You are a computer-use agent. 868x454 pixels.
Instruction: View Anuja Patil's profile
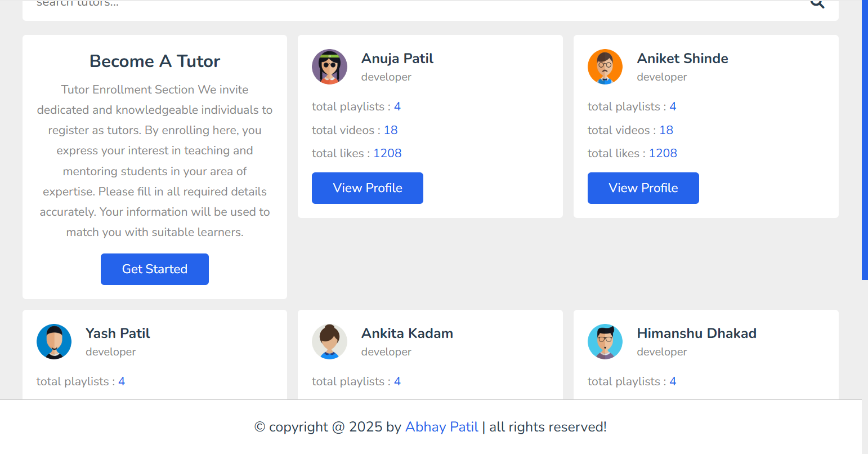[x=368, y=188]
